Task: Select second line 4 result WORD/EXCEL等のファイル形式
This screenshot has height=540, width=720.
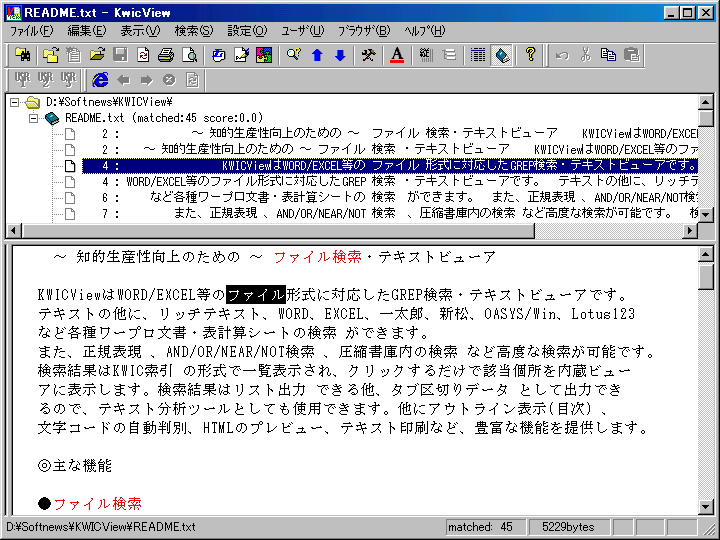Action: click(389, 182)
